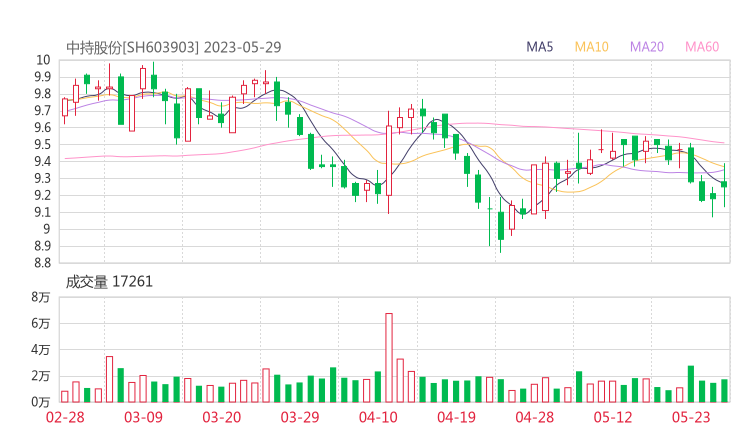Click the 03-09 date axis label

pyautogui.click(x=143, y=417)
